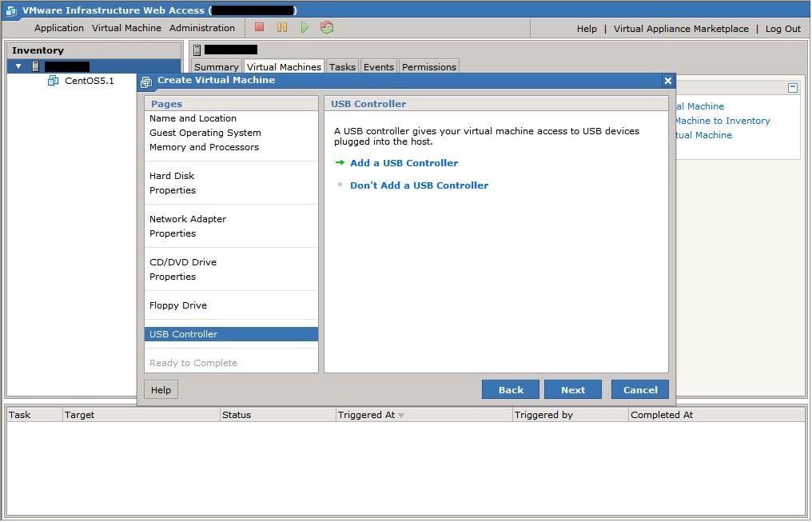812x522 pixels.
Task: Cancel the Create Virtual Machine wizard
Action: 640,390
